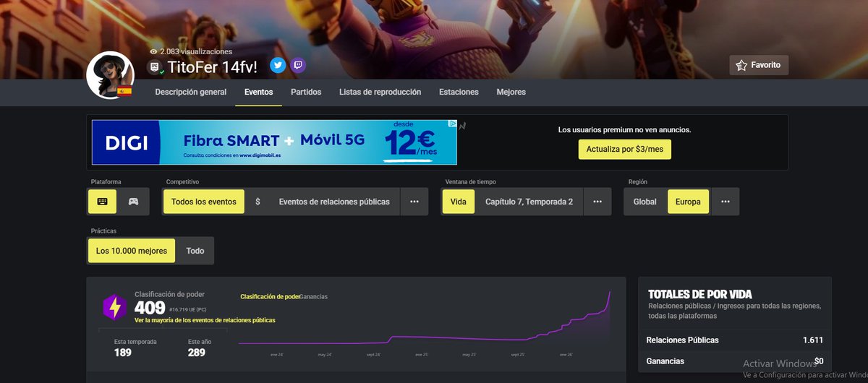Click Actualiza por $3/mes button
The image size is (868, 383).
pyautogui.click(x=625, y=150)
